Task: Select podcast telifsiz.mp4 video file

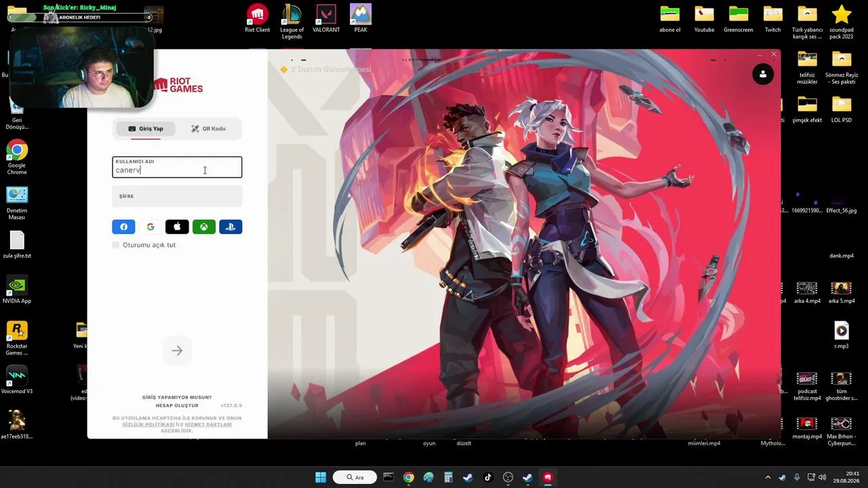Action: (x=807, y=386)
